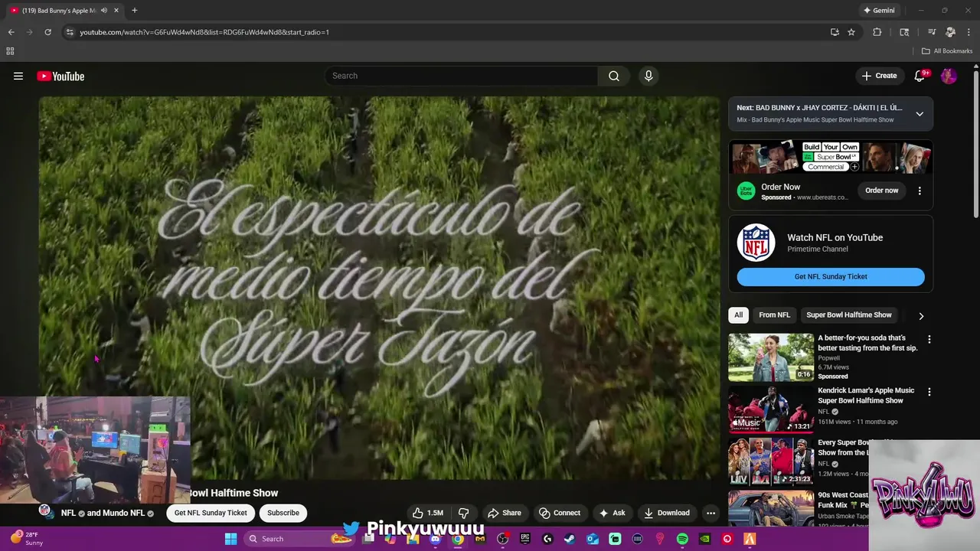Open options for the Popwell soda ad
This screenshot has width=980, height=551.
[929, 339]
